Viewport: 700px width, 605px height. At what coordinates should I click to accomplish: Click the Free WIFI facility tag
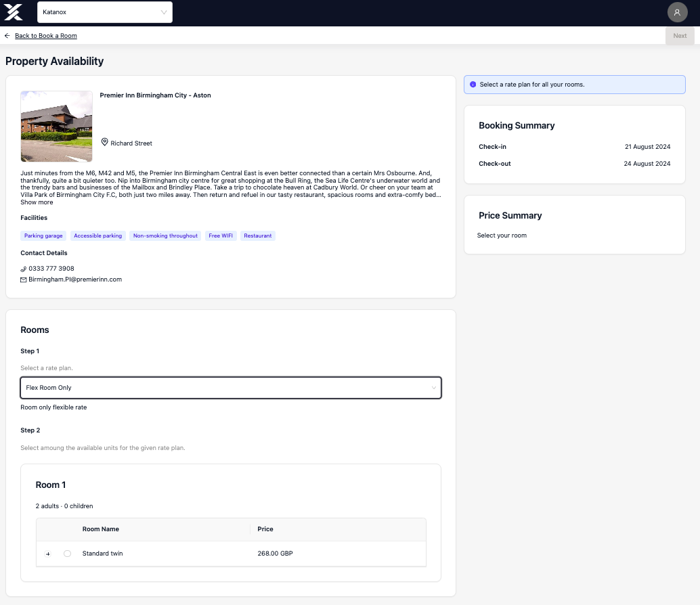[221, 236]
